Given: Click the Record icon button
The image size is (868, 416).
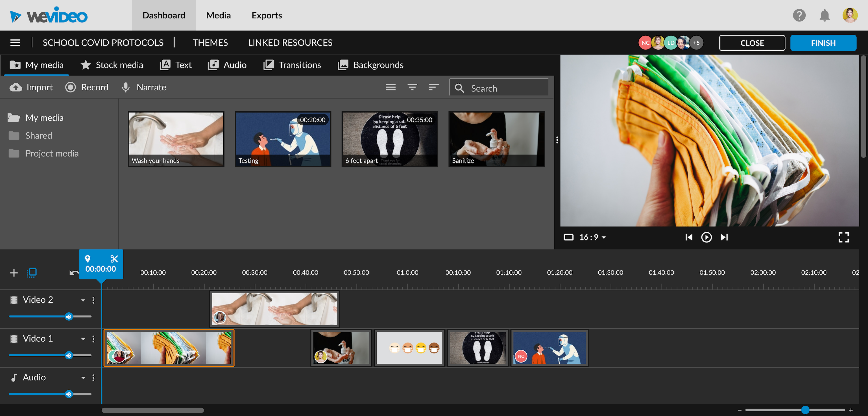Looking at the screenshot, I should (70, 87).
